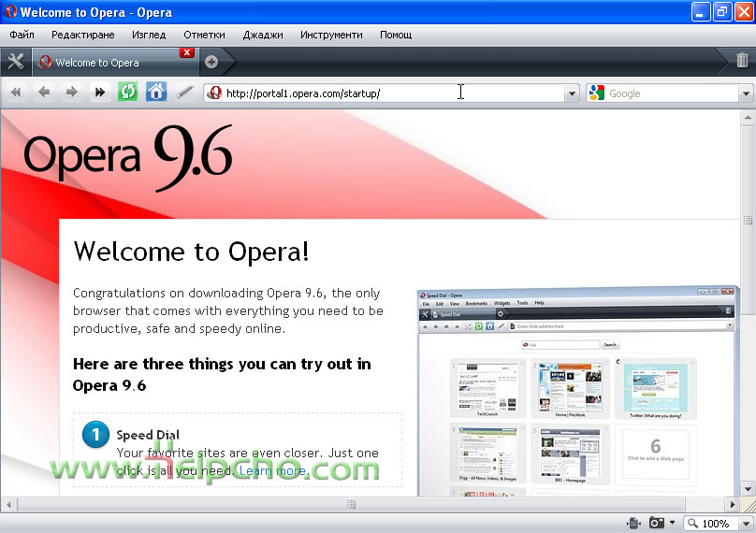
Task: Close the Welcome to Opera tab
Action: tap(187, 52)
